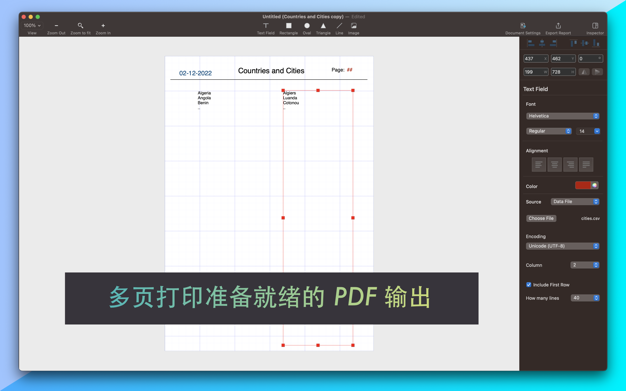Click the bottom-center red selection handle
The height and width of the screenshot is (391, 626).
[x=318, y=345]
